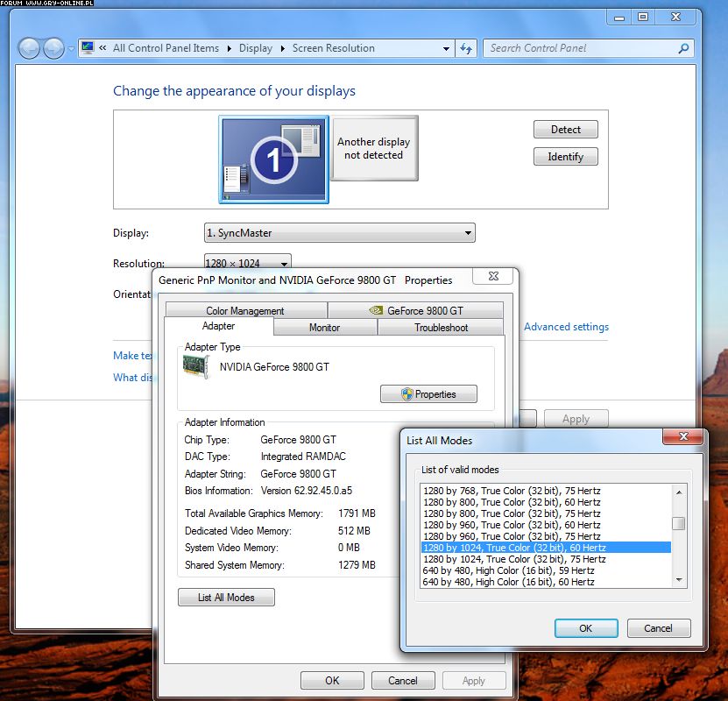
Task: Click the '512 MB' dedicated video memory value
Action: [354, 531]
